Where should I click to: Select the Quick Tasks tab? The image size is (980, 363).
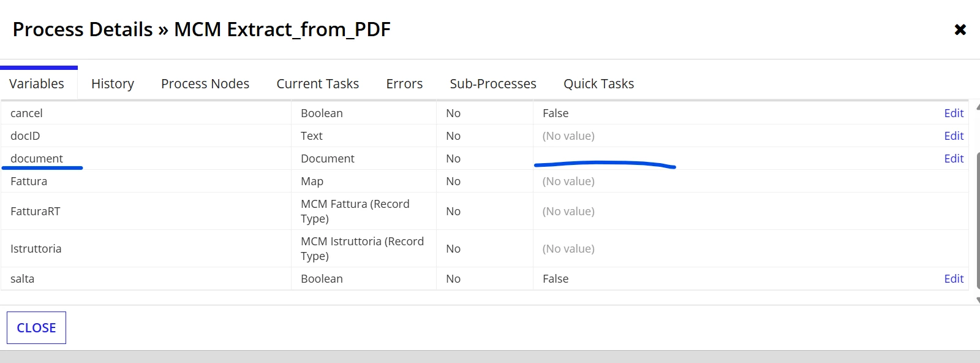(598, 83)
